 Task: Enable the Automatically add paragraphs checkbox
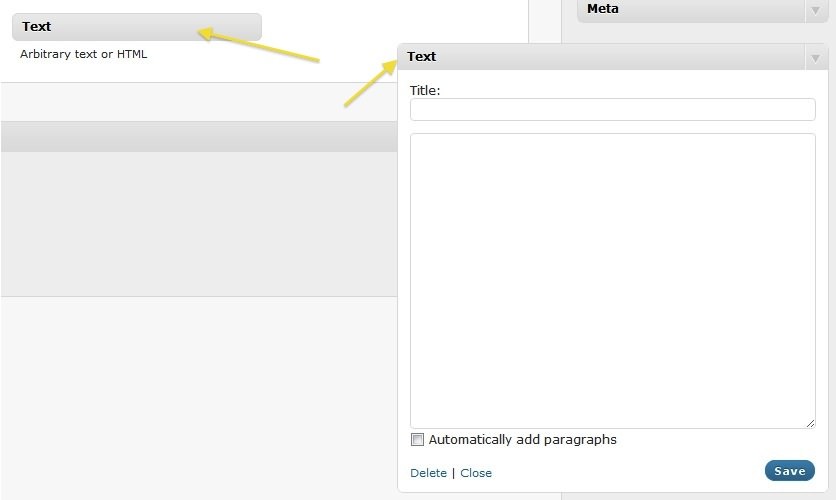[417, 440]
